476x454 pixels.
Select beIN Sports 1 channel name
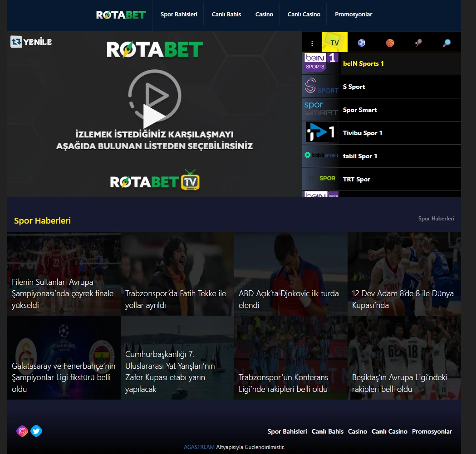point(363,63)
